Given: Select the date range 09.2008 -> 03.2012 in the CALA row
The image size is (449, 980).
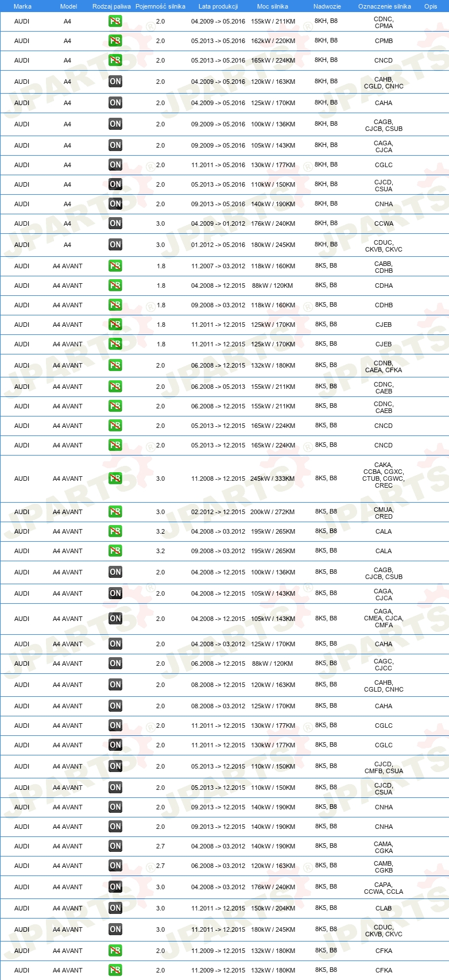Looking at the screenshot, I should (x=218, y=551).
